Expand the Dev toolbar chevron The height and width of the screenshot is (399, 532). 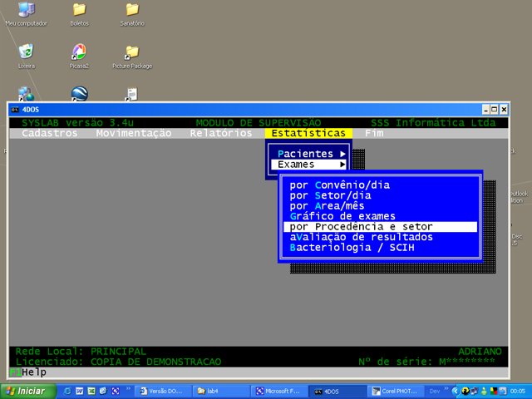446,388
